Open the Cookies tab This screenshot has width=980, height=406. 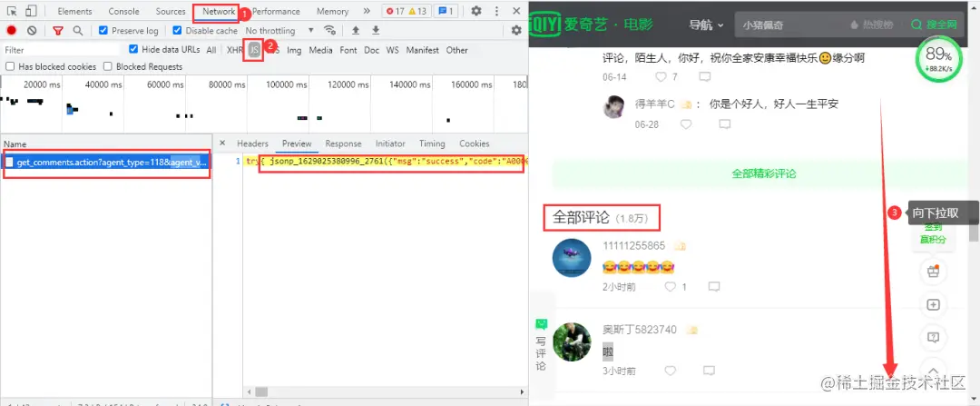(x=475, y=144)
